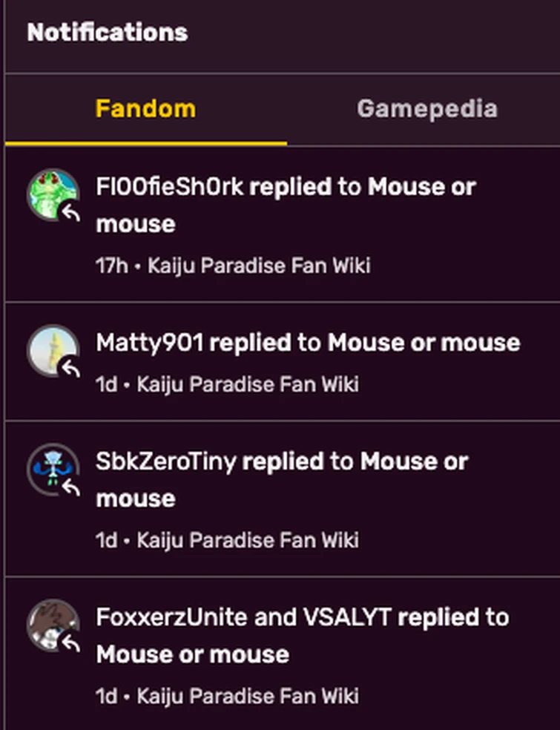This screenshot has width=560, height=730.
Task: Switch to the Gamepedia tab
Action: click(426, 109)
